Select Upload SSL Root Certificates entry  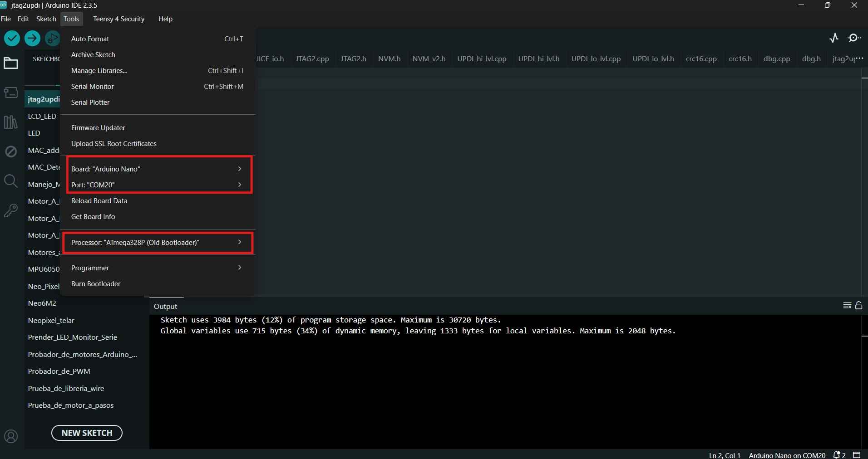(157, 144)
